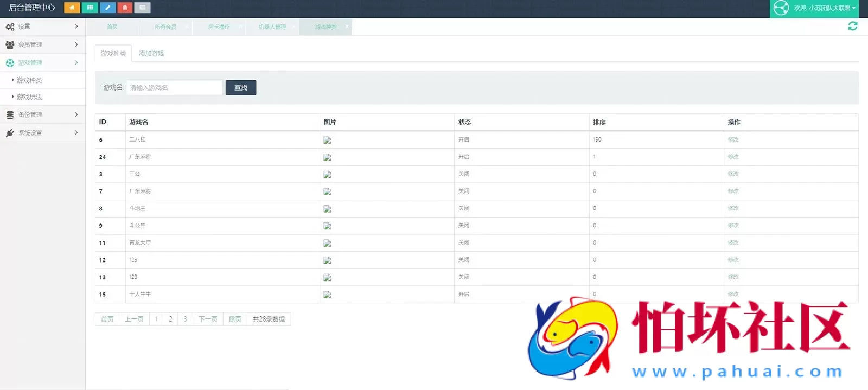Click the broken image in 二八杠 row

pos(327,140)
